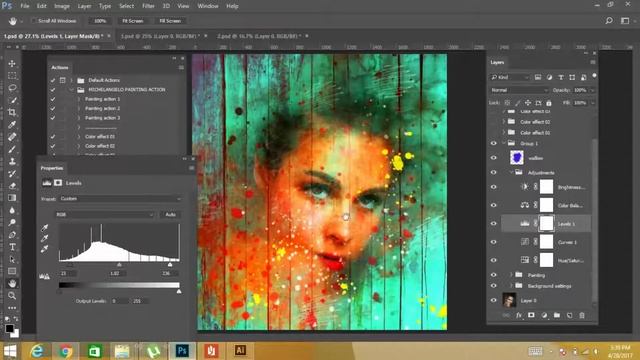640x360 pixels.
Task: Hide the Group 1 layer group
Action: [493, 143]
